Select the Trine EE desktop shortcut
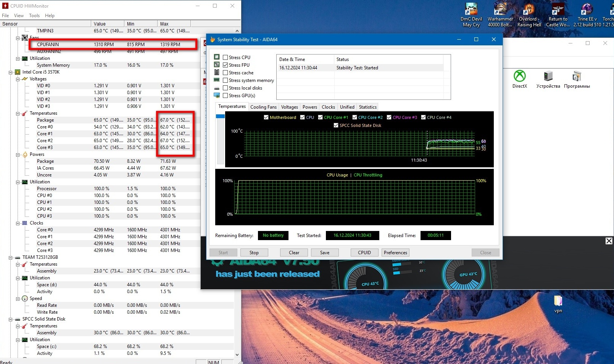 587,15
